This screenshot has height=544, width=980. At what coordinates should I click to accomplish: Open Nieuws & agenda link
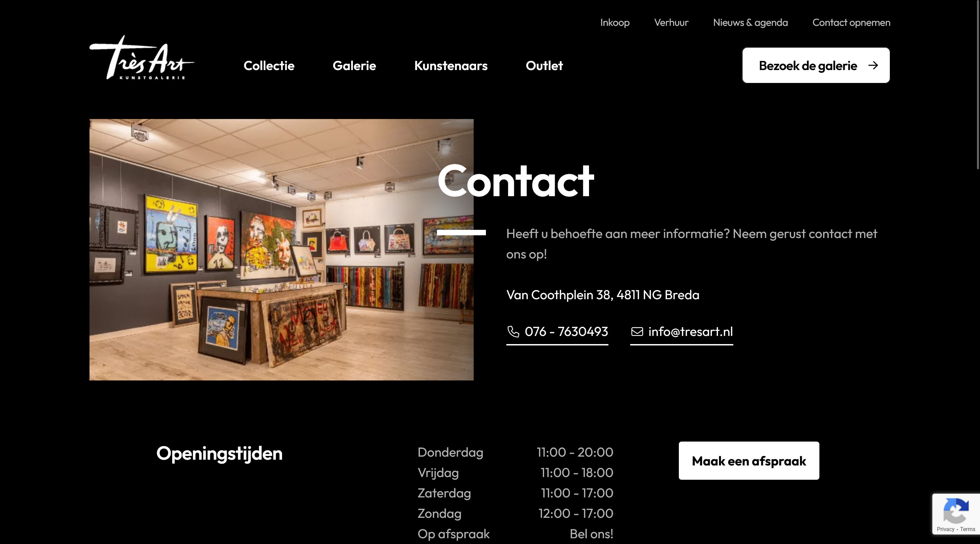point(750,22)
